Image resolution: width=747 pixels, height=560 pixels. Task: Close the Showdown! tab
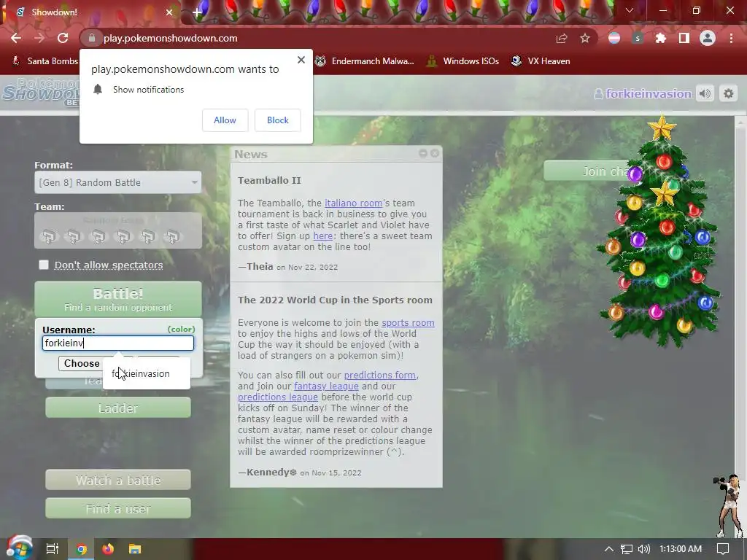[169, 12]
